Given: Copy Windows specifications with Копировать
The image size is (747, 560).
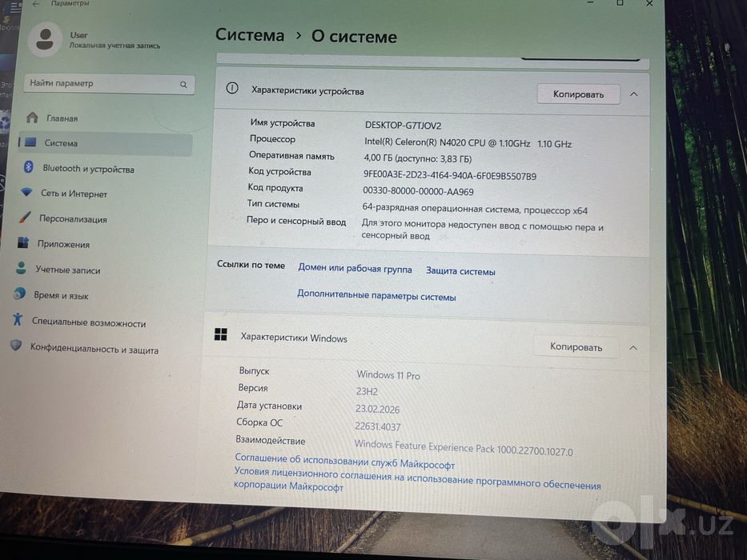Looking at the screenshot, I should click(576, 346).
